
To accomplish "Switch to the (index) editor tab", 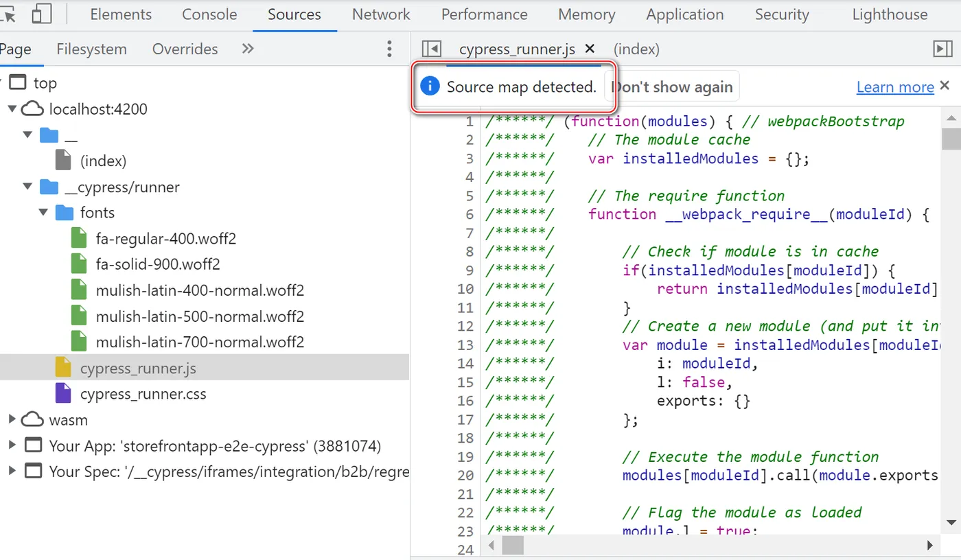I will tap(636, 49).
